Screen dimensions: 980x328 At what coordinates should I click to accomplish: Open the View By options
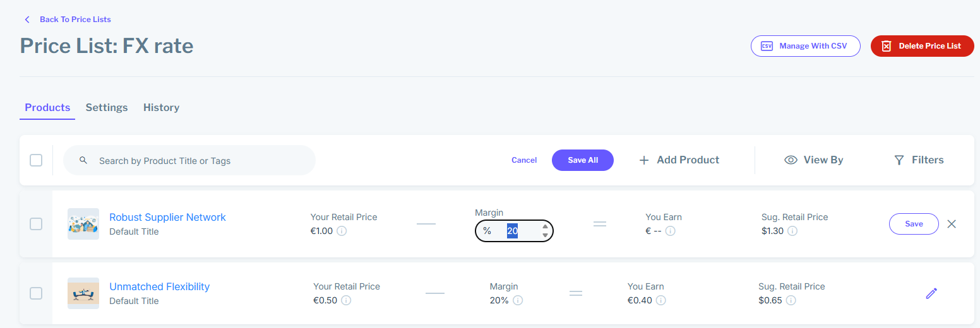click(813, 160)
